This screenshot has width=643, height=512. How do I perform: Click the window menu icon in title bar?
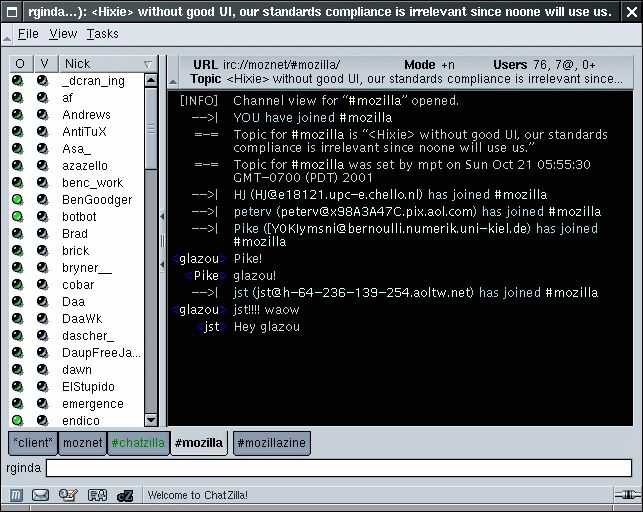pyautogui.click(x=12, y=12)
